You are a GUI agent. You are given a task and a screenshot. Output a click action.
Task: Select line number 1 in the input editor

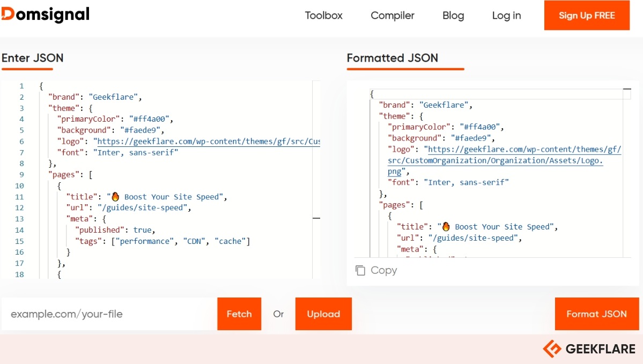(21, 86)
